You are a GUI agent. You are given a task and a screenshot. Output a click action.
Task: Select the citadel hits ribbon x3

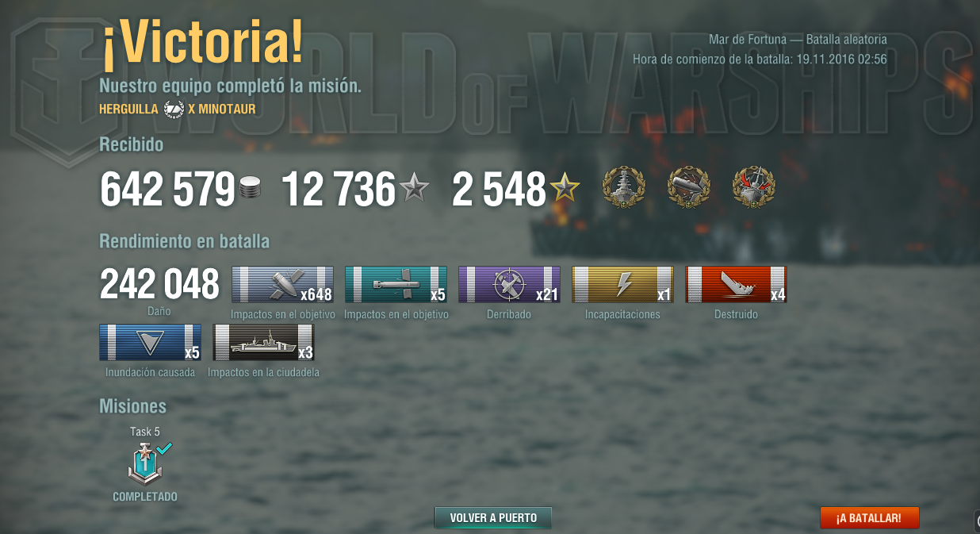pos(263,343)
